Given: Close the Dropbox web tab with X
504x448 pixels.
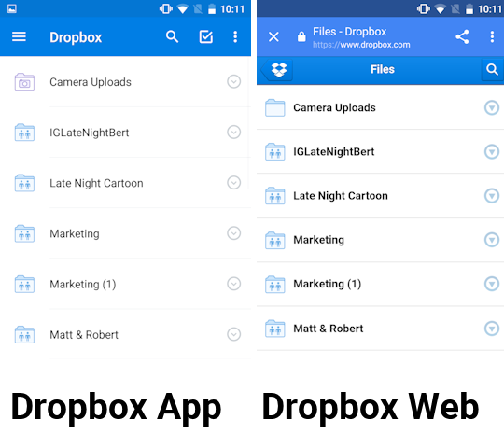Looking at the screenshot, I should click(273, 36).
